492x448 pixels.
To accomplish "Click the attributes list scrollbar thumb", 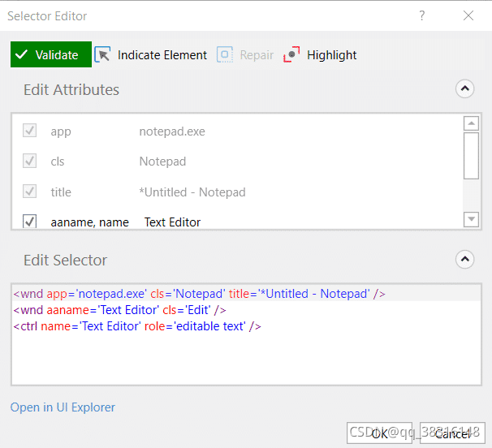I will [471, 156].
